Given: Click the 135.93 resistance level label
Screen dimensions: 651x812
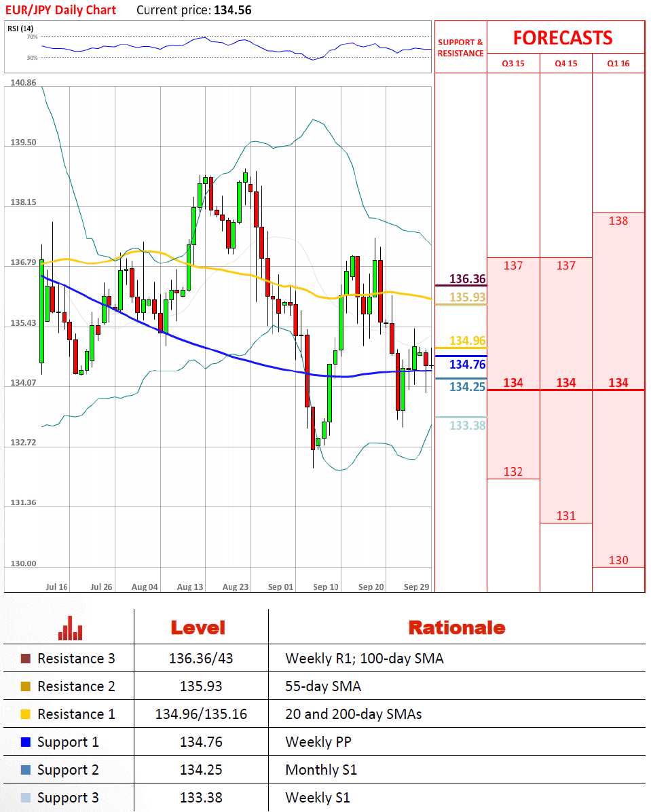Looking at the screenshot, I should point(467,297).
